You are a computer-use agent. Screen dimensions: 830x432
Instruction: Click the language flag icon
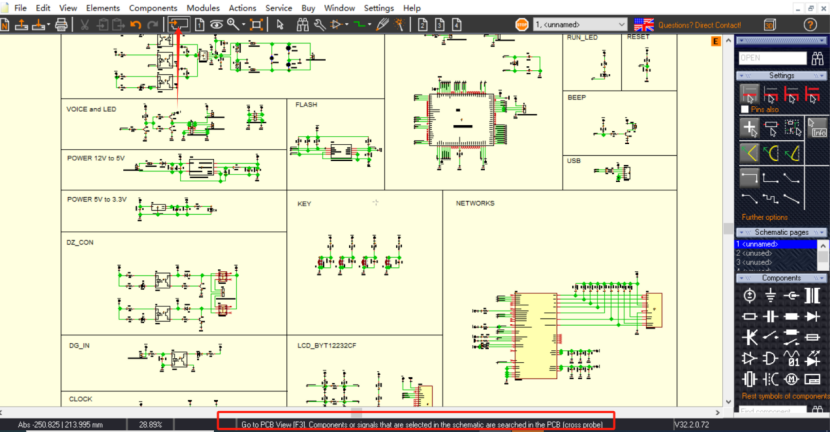pos(644,24)
